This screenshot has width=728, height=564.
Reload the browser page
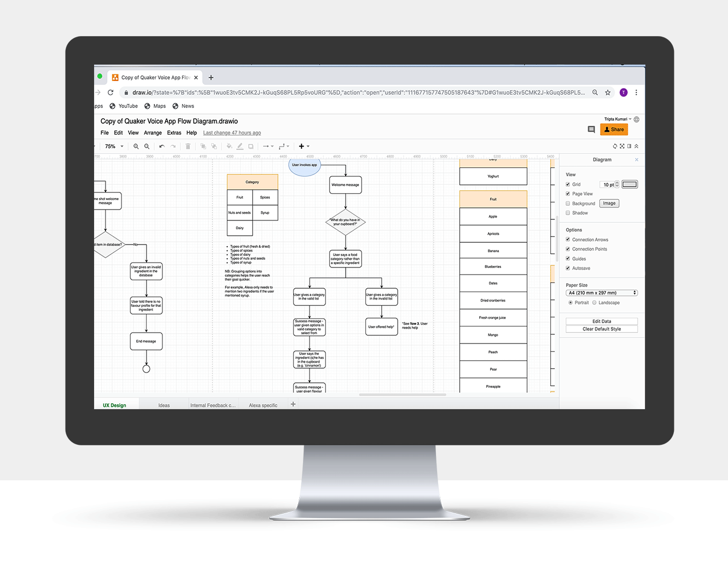pos(110,92)
